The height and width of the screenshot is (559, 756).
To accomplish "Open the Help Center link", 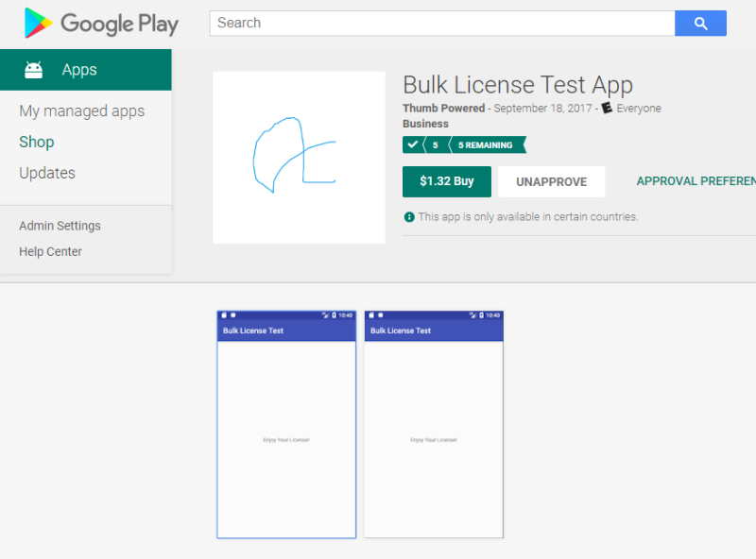I will [51, 251].
